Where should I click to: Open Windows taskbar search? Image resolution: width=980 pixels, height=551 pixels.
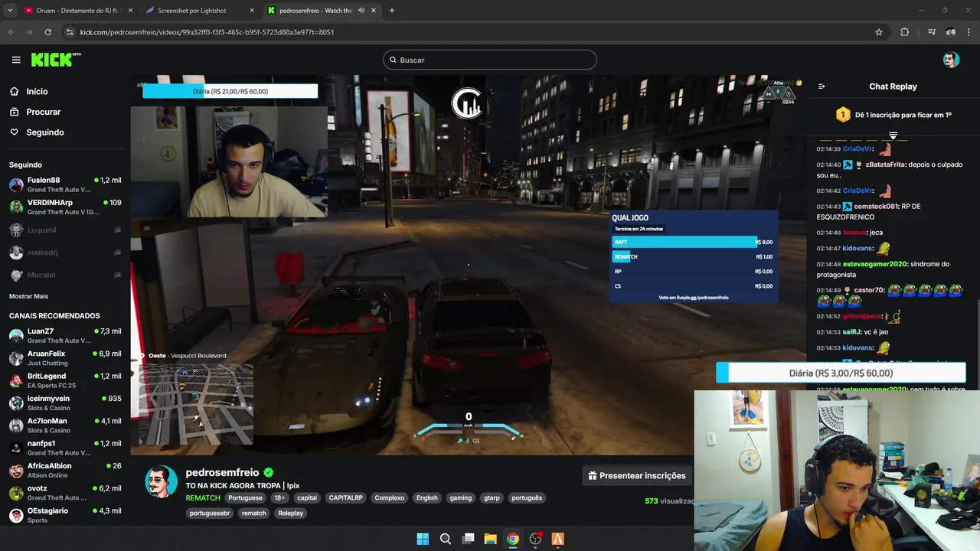tap(445, 539)
